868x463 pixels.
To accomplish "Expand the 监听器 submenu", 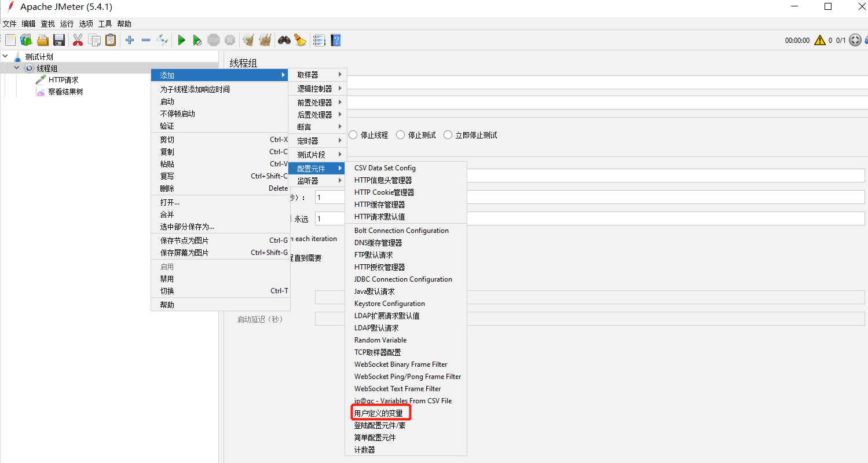I will (x=318, y=181).
